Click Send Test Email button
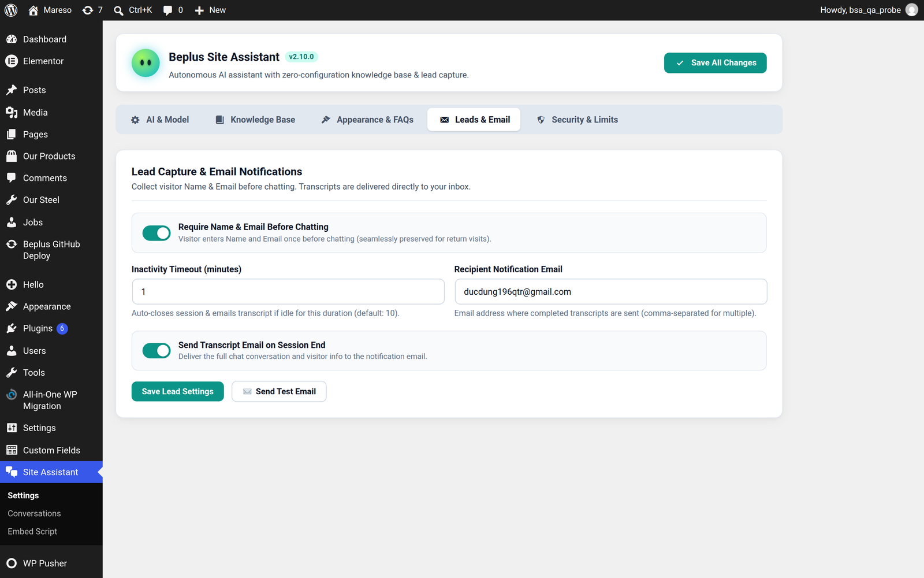This screenshot has height=578, width=924. pos(279,391)
